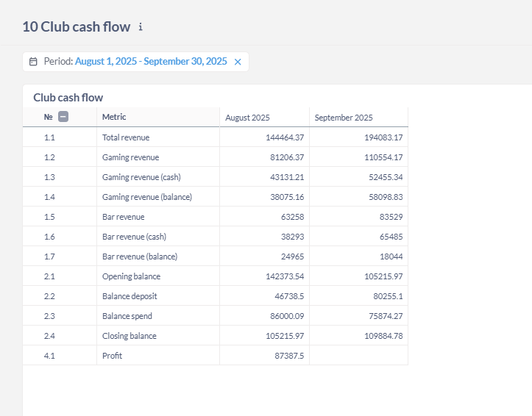Image resolution: width=532 pixels, height=416 pixels.
Task: Click the empty September Profit cell
Action: (358, 356)
